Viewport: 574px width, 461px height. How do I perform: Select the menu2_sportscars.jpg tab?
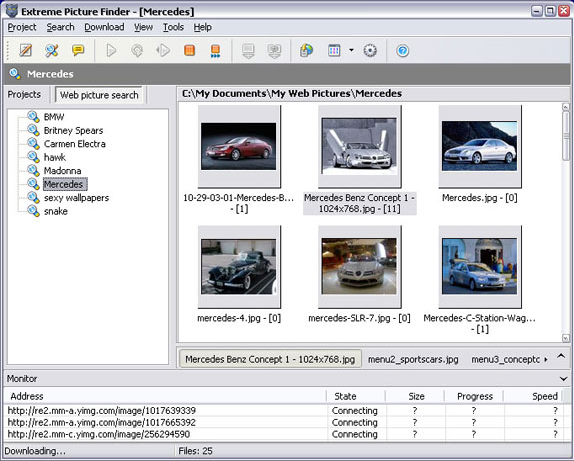click(x=413, y=359)
